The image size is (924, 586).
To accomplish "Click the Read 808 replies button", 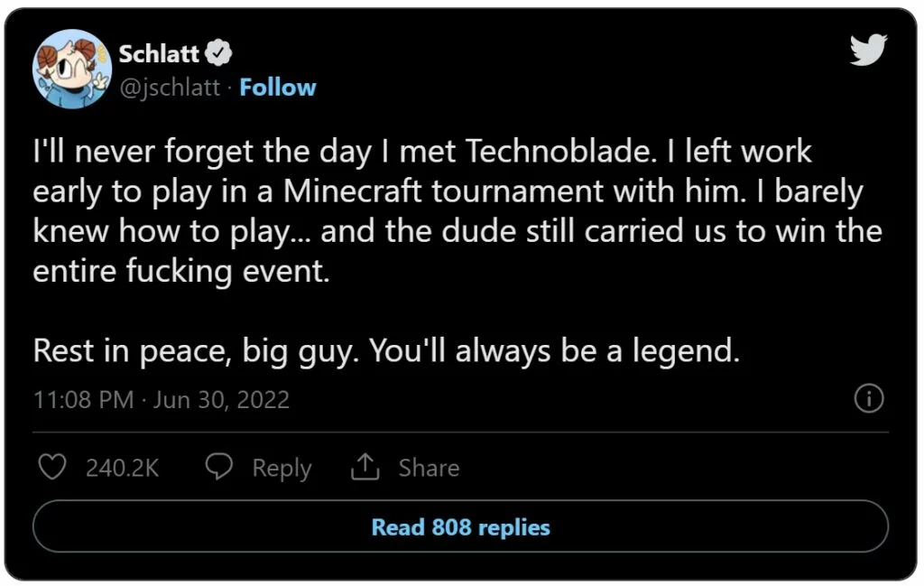I will pos(461,527).
